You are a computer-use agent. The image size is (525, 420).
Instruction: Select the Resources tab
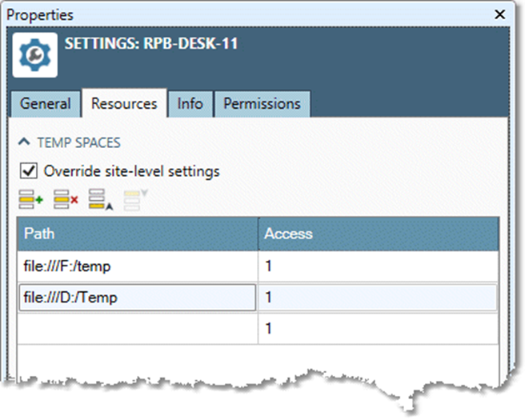pyautogui.click(x=124, y=104)
